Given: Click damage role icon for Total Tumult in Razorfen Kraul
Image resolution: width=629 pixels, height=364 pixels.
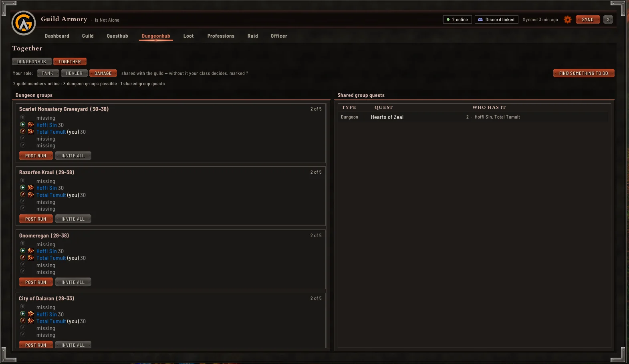Looking at the screenshot, I should tap(23, 195).
